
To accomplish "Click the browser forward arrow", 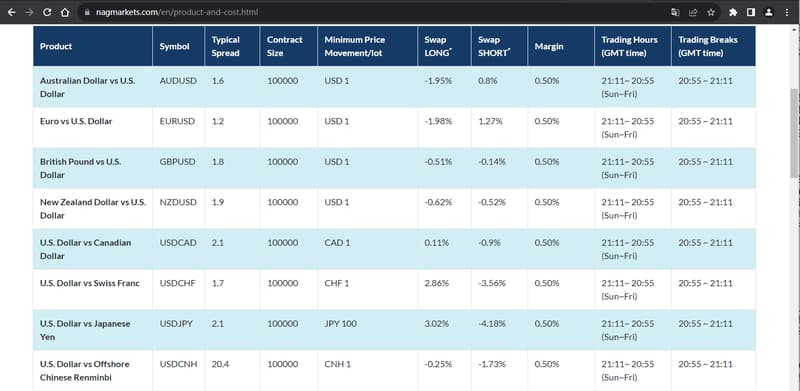I will pyautogui.click(x=29, y=12).
